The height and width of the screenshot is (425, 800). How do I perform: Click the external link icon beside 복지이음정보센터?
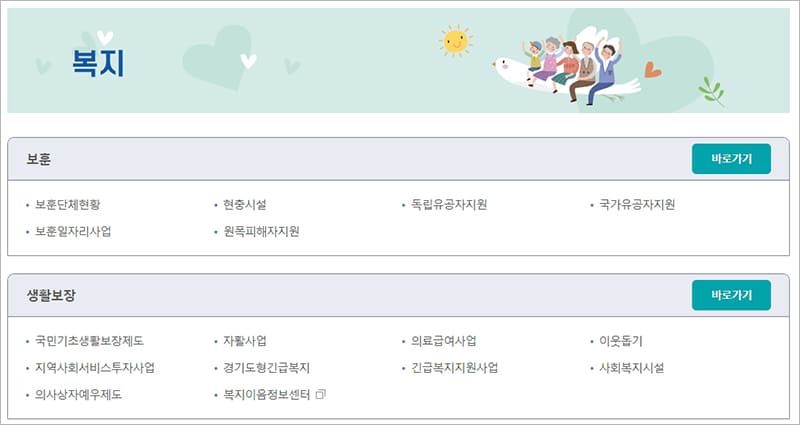click(321, 395)
